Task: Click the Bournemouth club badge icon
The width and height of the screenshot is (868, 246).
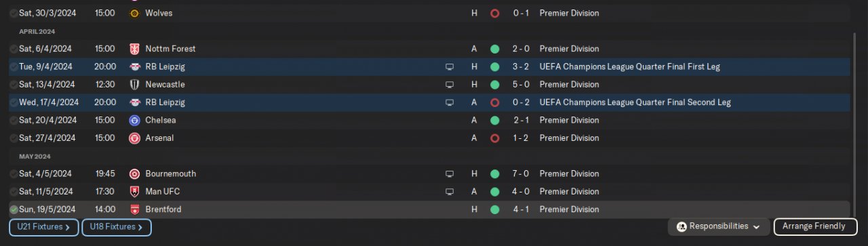Action: (x=134, y=173)
